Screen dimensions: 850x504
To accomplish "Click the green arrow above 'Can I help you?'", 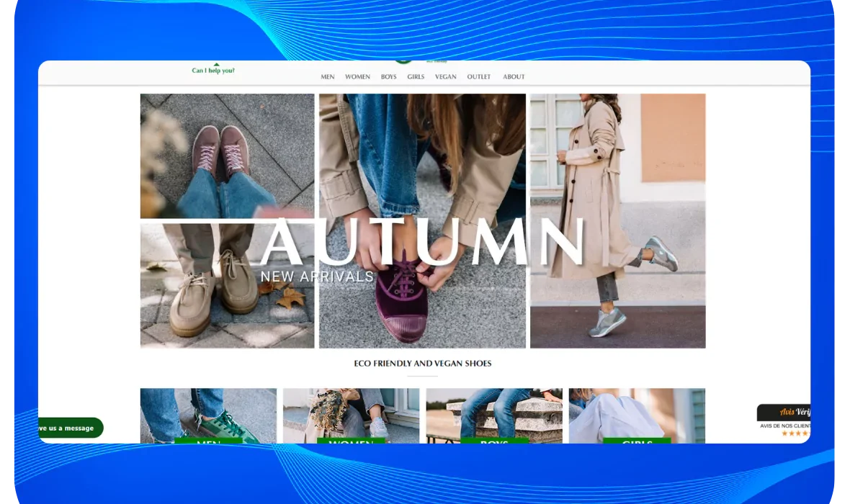I will click(x=216, y=64).
